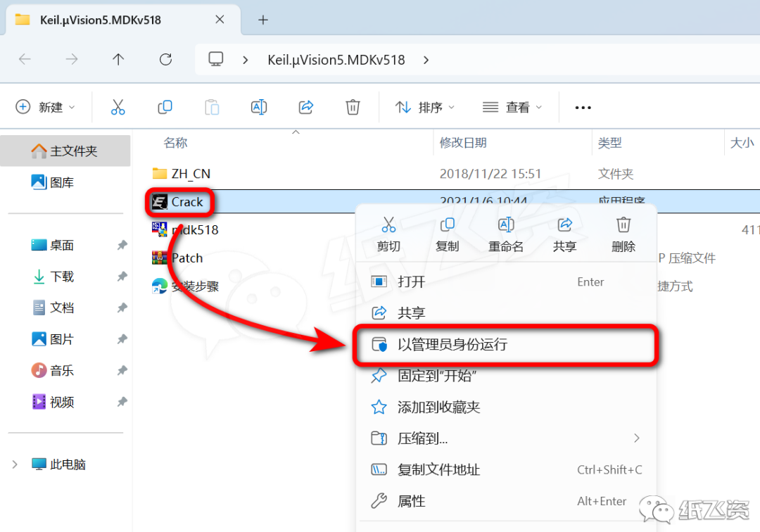Open the 查看 (View) dropdown

[x=512, y=107]
